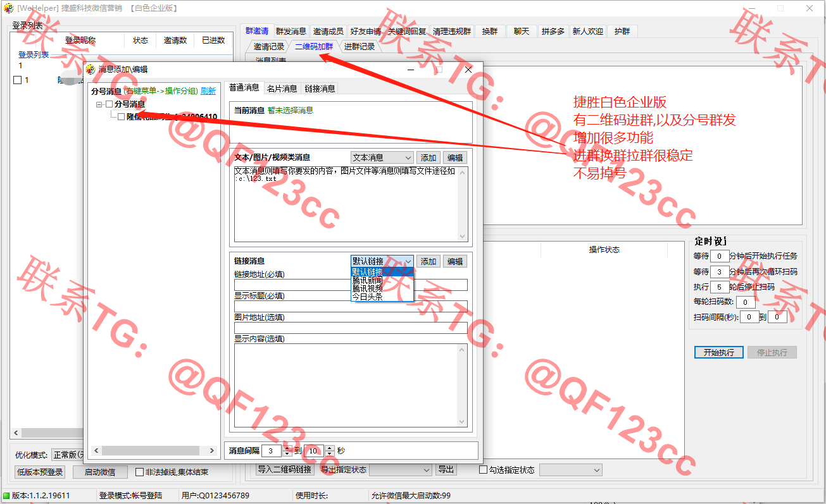Switch to the 二维码加群 sub-tab
Screen dimensions: 826x504
pos(314,46)
